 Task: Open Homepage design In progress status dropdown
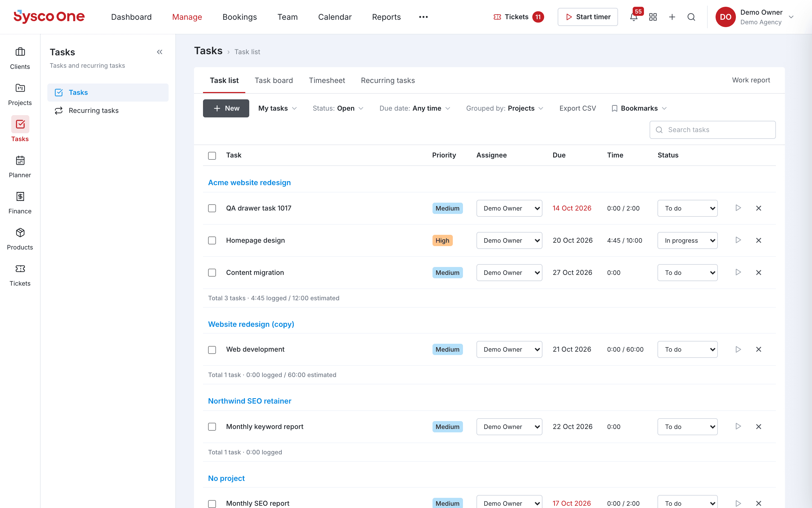point(687,240)
